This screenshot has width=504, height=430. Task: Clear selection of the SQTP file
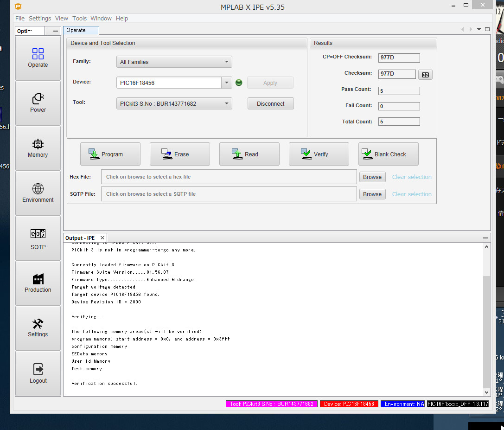[x=412, y=194]
